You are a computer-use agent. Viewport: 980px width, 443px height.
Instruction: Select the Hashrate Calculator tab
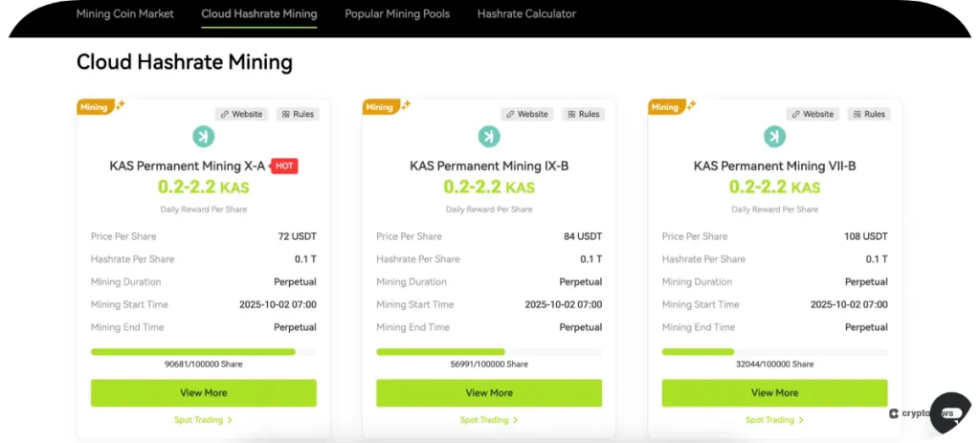pos(526,14)
